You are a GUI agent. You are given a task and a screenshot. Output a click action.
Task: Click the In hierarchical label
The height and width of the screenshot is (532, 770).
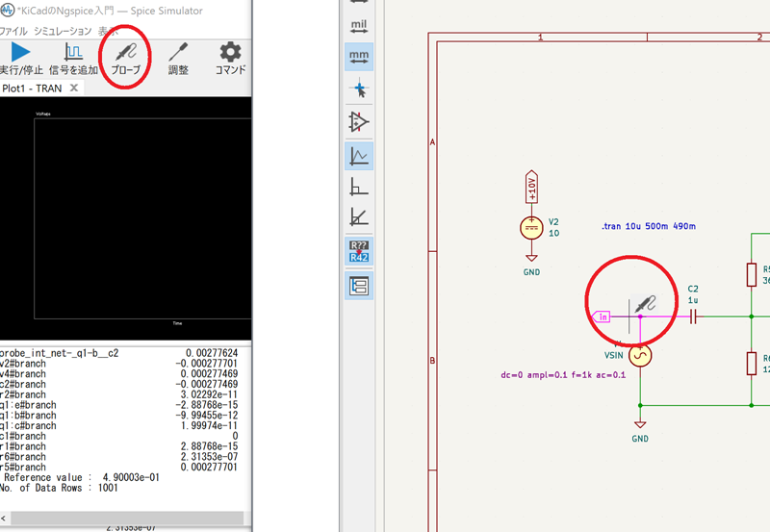pos(601,317)
